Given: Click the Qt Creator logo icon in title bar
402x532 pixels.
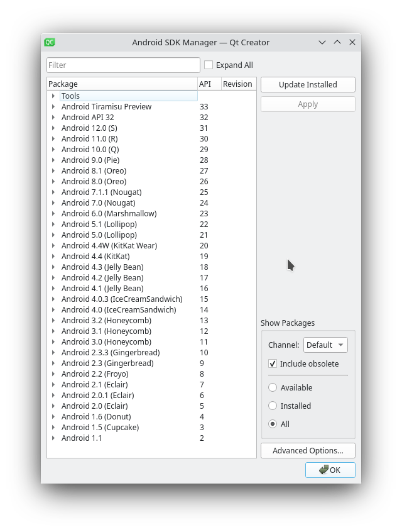Looking at the screenshot, I should click(50, 42).
